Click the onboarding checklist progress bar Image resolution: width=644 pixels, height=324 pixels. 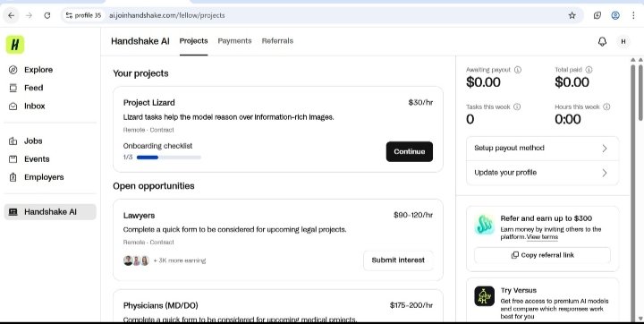pos(169,158)
